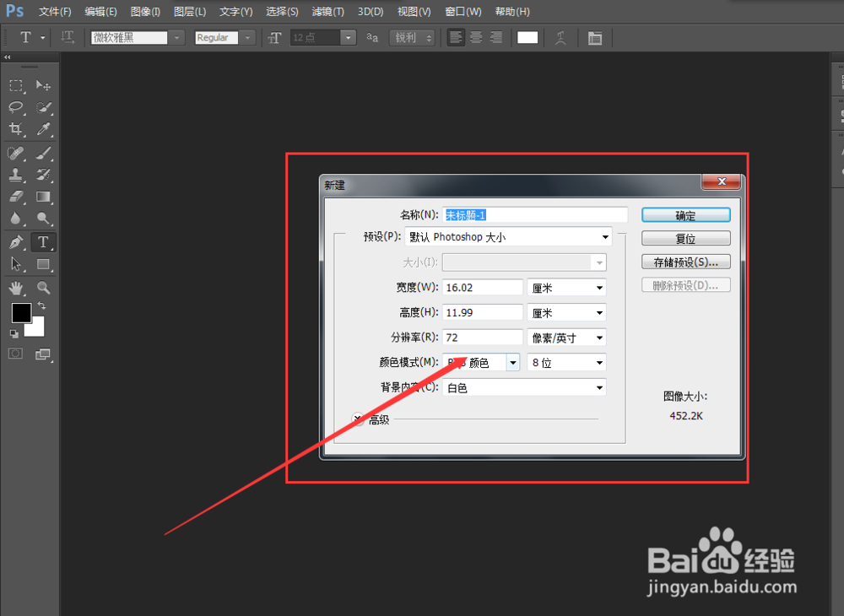The image size is (844, 616).
Task: Select the Horizontal Type tool
Action: pos(43,242)
